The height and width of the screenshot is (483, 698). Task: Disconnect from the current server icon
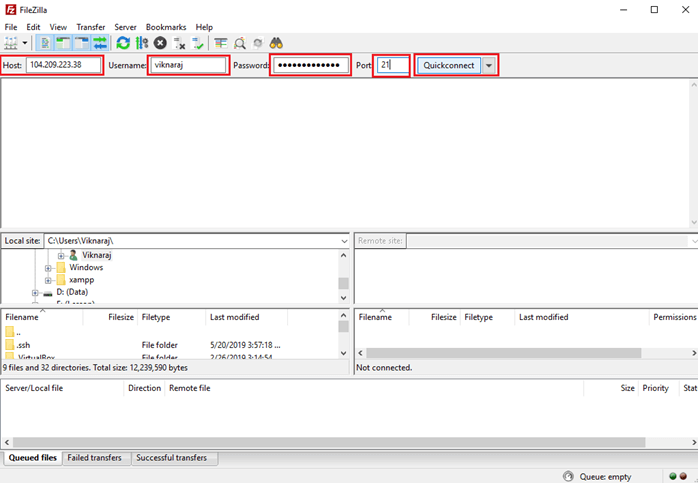(179, 43)
